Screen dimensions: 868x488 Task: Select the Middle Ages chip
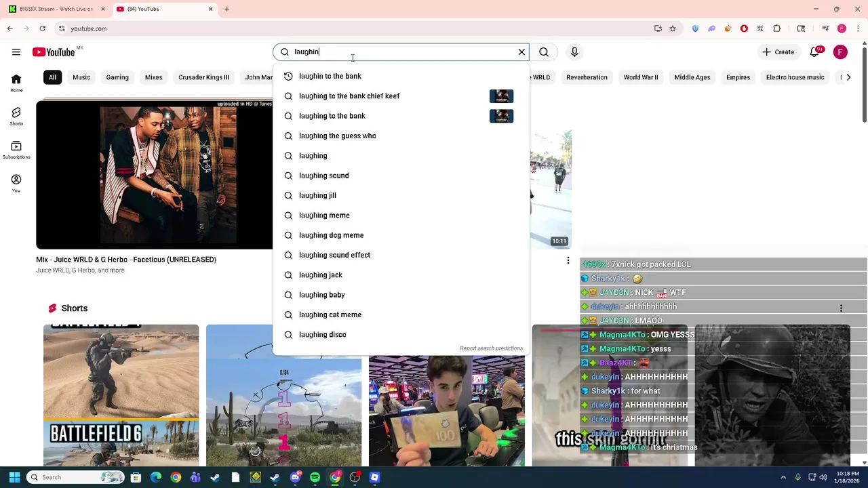click(692, 77)
